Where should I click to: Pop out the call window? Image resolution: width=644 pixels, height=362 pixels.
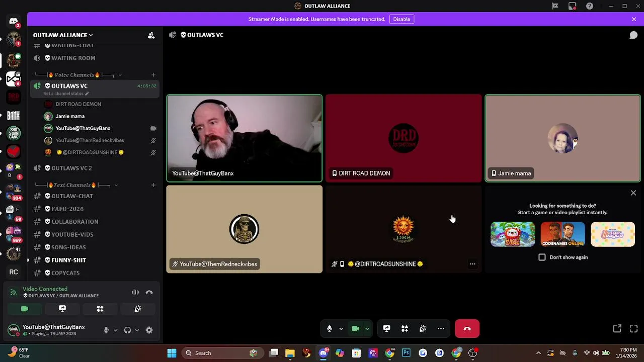point(617,328)
